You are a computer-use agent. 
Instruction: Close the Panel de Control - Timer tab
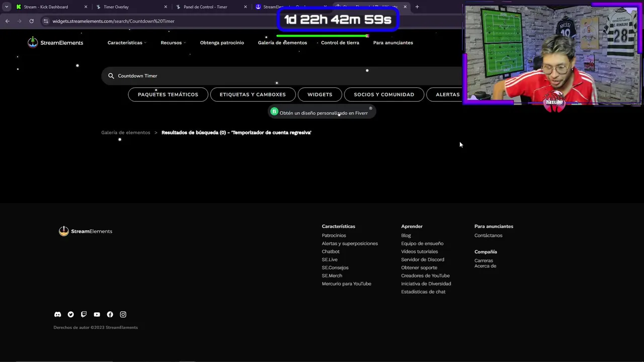[x=246, y=7]
